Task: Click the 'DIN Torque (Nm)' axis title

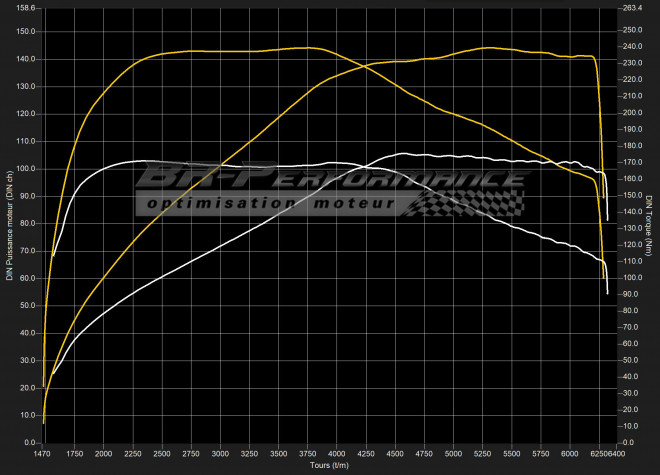Action: [651, 227]
